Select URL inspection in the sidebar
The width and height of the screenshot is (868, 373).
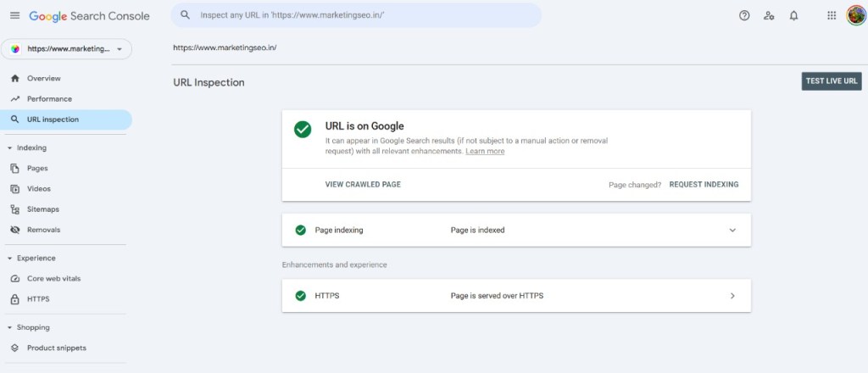click(x=66, y=120)
